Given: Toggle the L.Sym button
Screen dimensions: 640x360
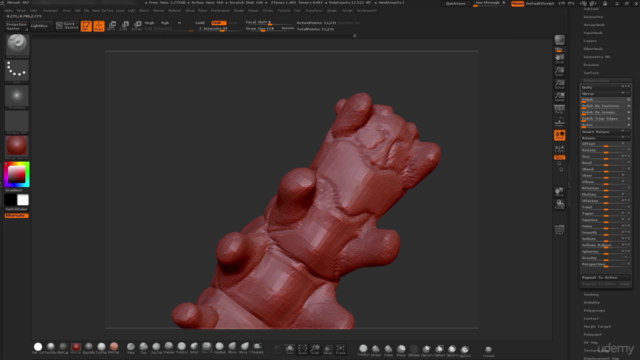Looking at the screenshot, I should [559, 148].
